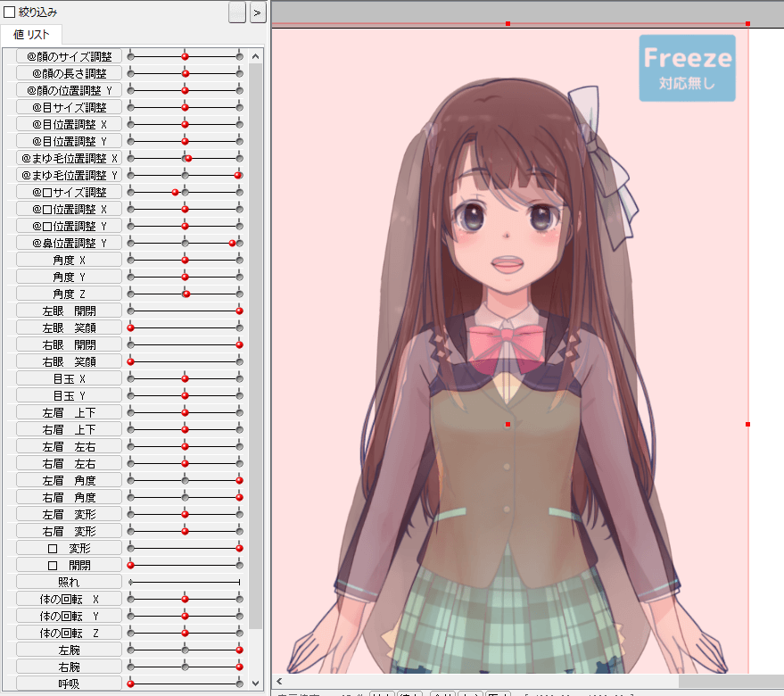Click the @顔のサイズ調整 slider red handle

(185, 56)
